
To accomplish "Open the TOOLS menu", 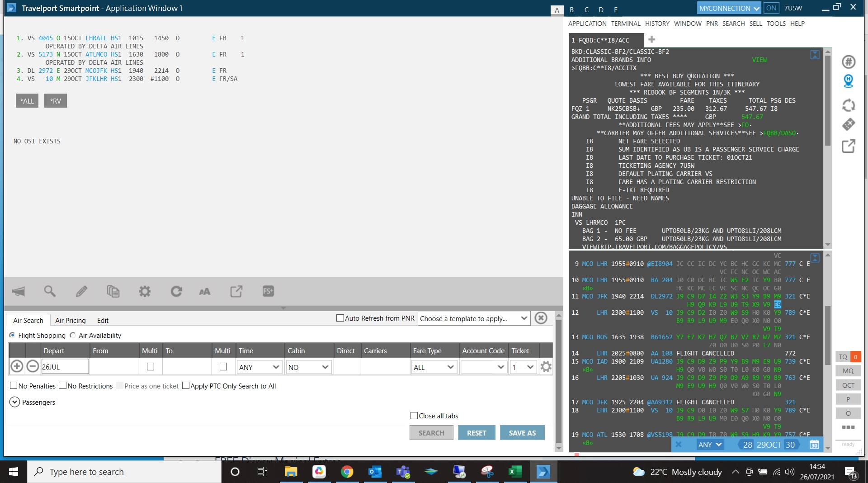I will [776, 24].
